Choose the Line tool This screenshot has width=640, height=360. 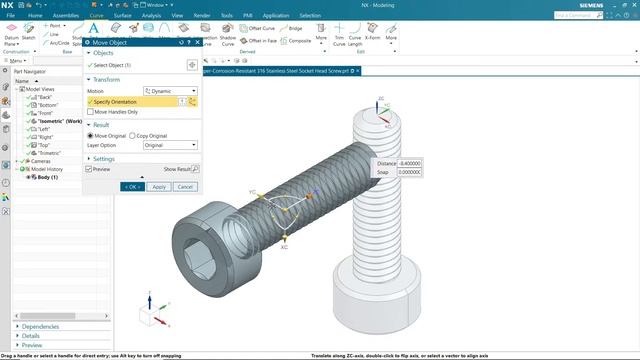51,34
